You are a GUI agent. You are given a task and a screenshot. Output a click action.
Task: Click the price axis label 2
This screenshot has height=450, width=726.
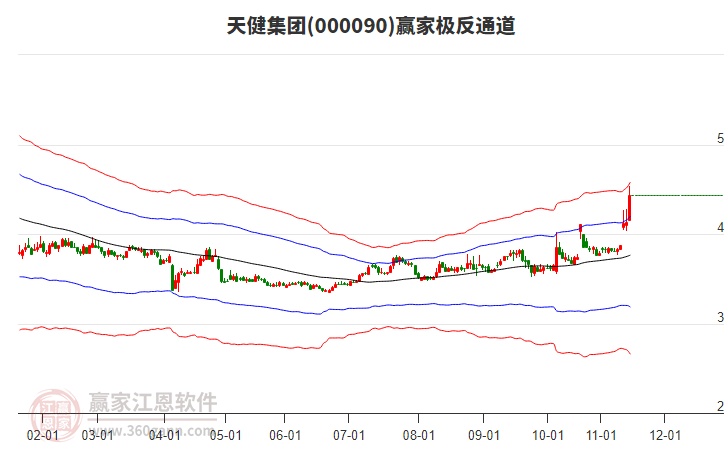coord(720,406)
